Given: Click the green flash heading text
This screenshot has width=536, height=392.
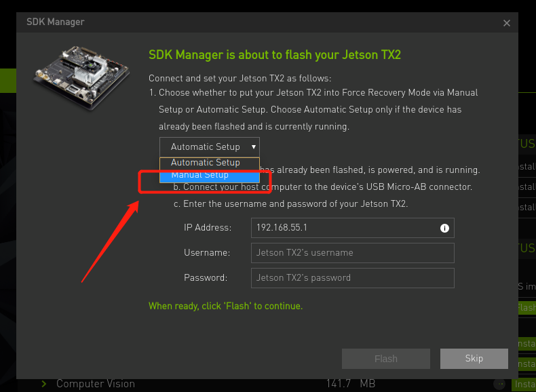Looking at the screenshot, I should coord(275,55).
